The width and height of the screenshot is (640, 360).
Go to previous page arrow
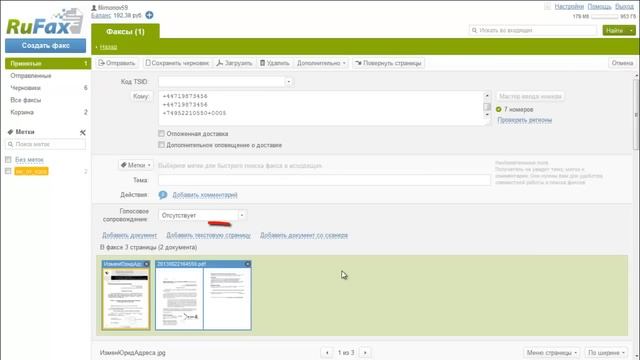(x=327, y=352)
